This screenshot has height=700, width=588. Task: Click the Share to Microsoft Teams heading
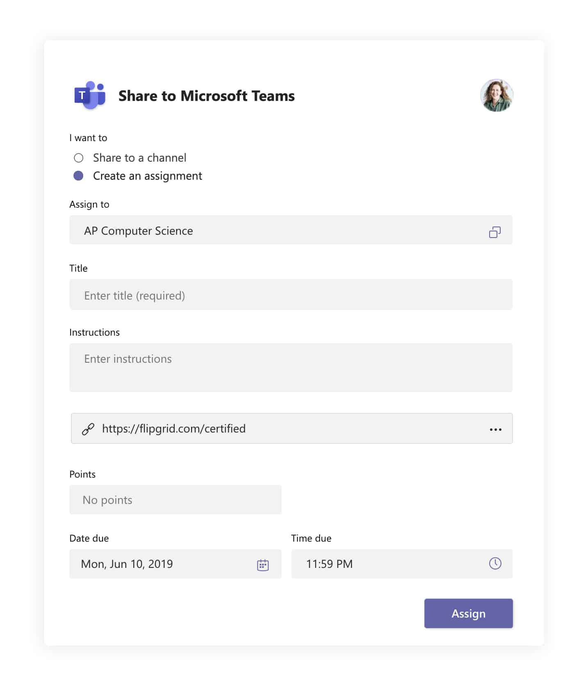(206, 96)
